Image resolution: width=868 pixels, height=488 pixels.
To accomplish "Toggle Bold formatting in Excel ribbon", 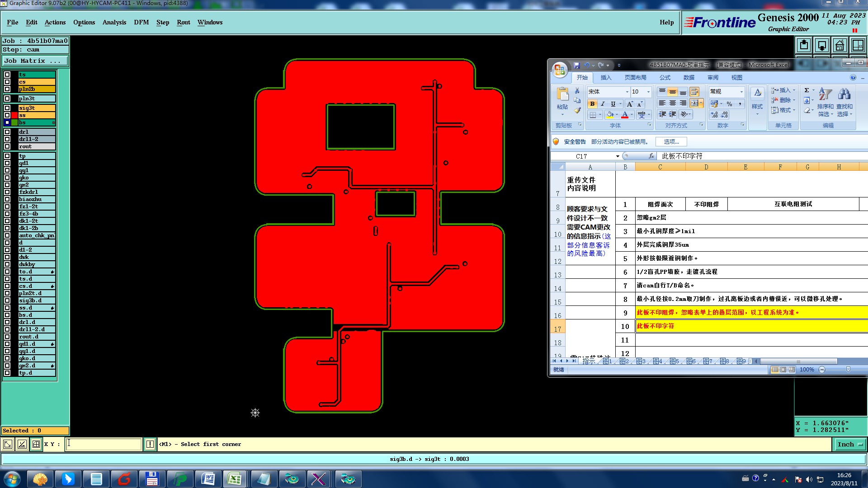I will coord(592,104).
